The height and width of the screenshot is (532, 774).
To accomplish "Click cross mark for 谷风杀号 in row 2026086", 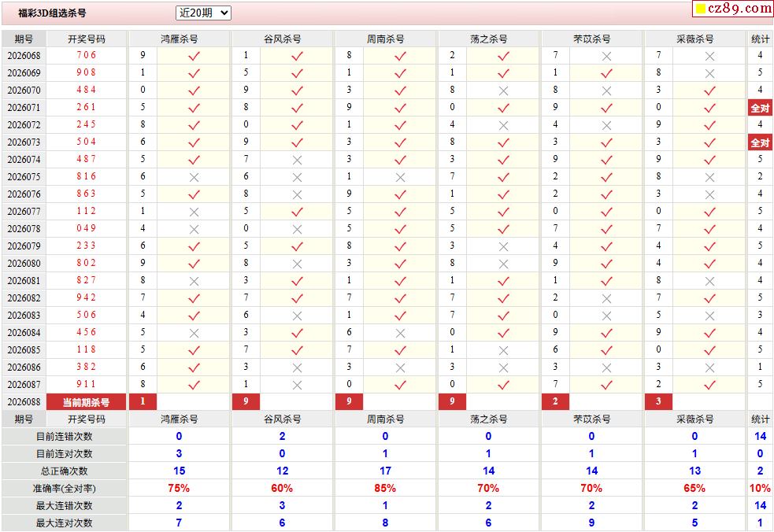I will tap(297, 368).
